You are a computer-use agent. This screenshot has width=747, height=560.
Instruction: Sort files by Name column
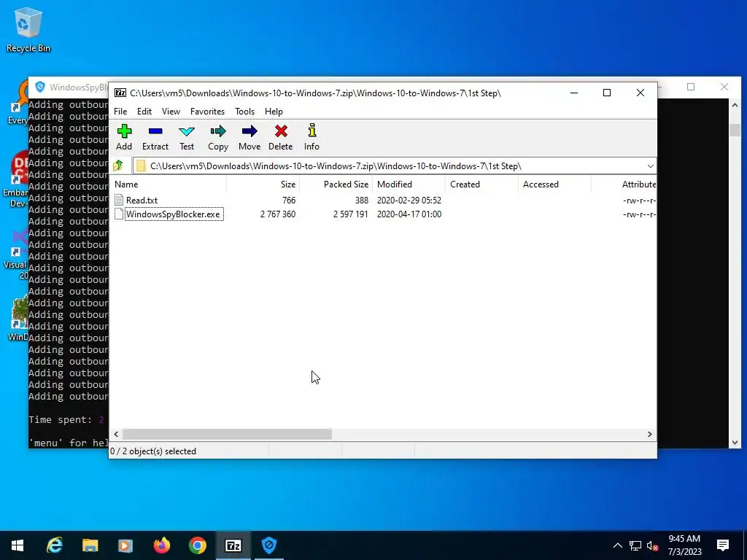169,184
